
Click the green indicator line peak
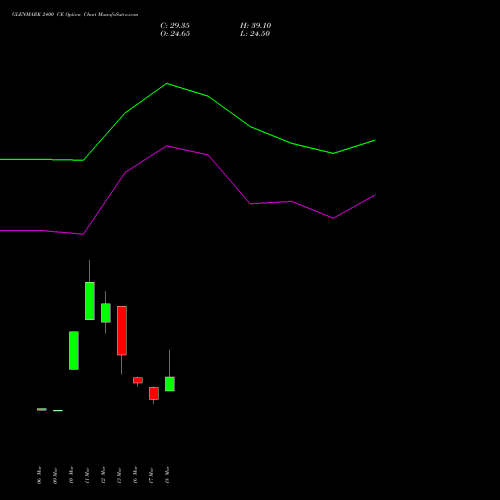click(167, 83)
